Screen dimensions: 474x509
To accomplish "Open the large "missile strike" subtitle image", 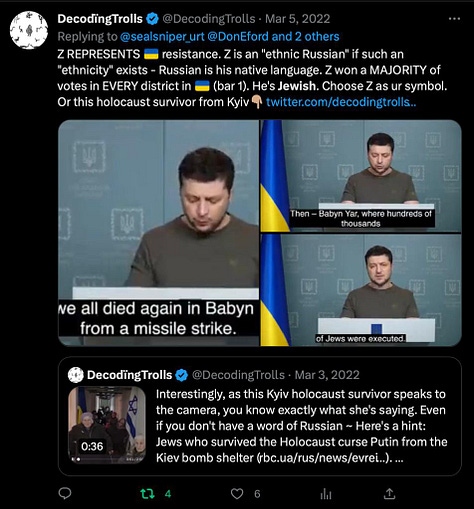I will click(x=159, y=233).
